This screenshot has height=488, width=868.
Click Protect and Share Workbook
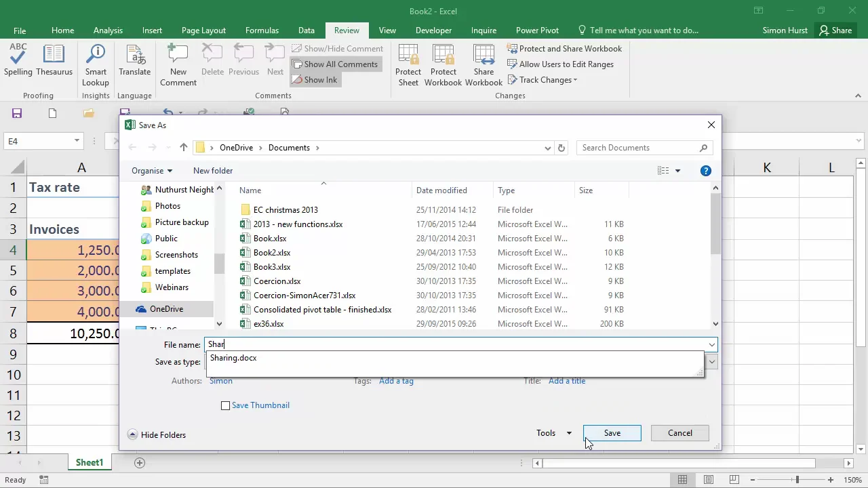(x=565, y=49)
